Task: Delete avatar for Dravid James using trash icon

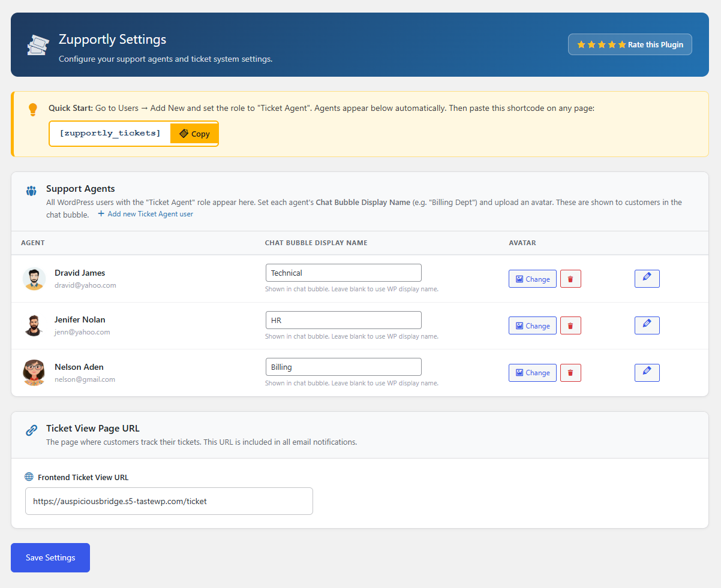Action: (570, 278)
